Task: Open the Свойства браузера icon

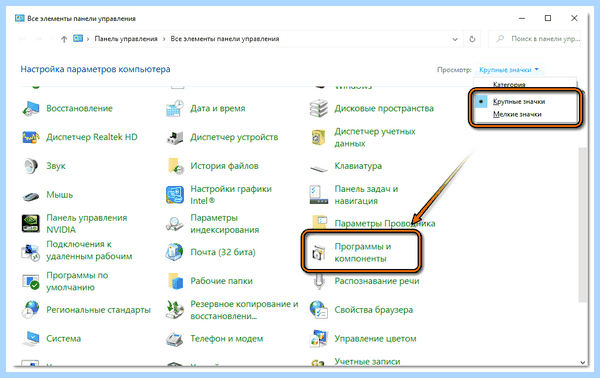Action: click(319, 310)
